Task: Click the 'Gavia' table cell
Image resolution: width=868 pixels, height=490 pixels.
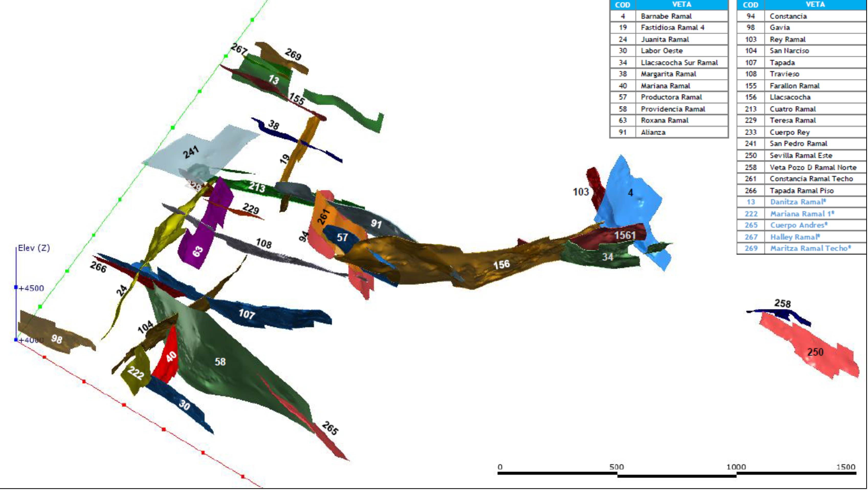Action: (816, 28)
